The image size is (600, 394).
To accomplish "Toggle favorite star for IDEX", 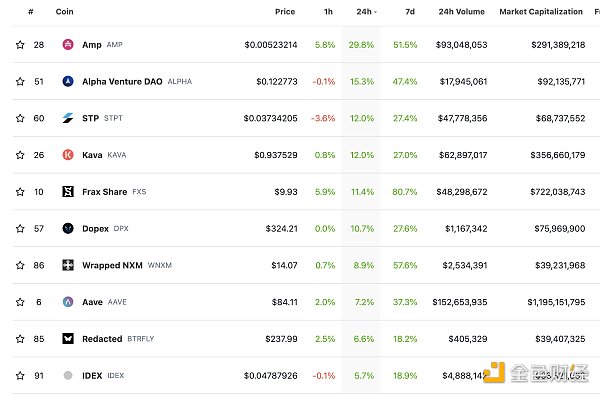I will pos(20,376).
